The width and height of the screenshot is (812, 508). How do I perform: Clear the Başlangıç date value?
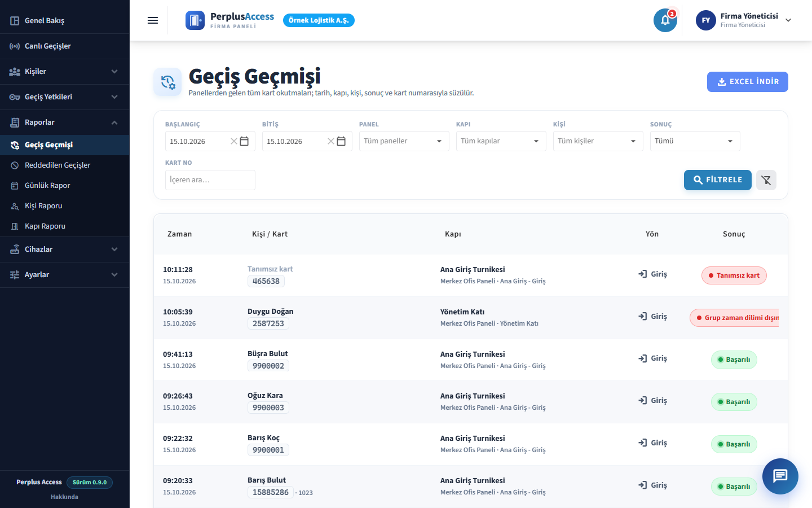point(233,141)
